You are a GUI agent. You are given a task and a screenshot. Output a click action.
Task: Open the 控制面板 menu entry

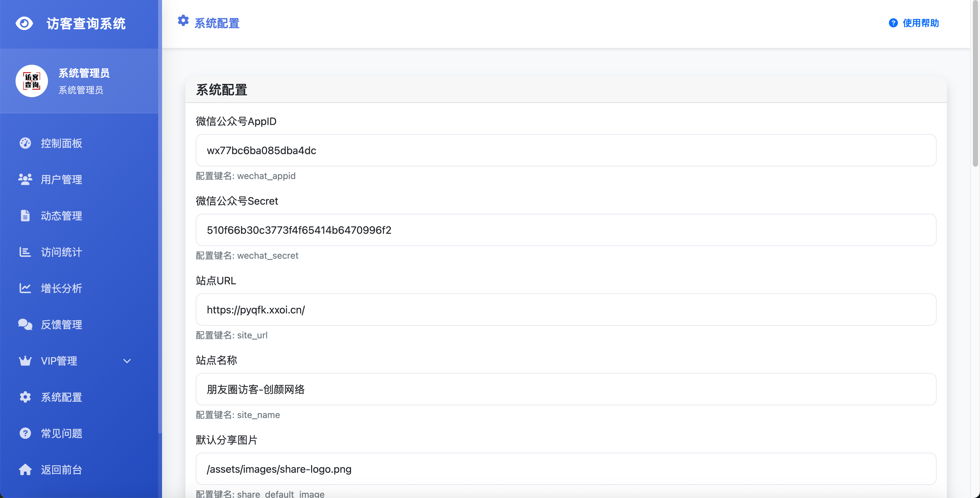[62, 143]
